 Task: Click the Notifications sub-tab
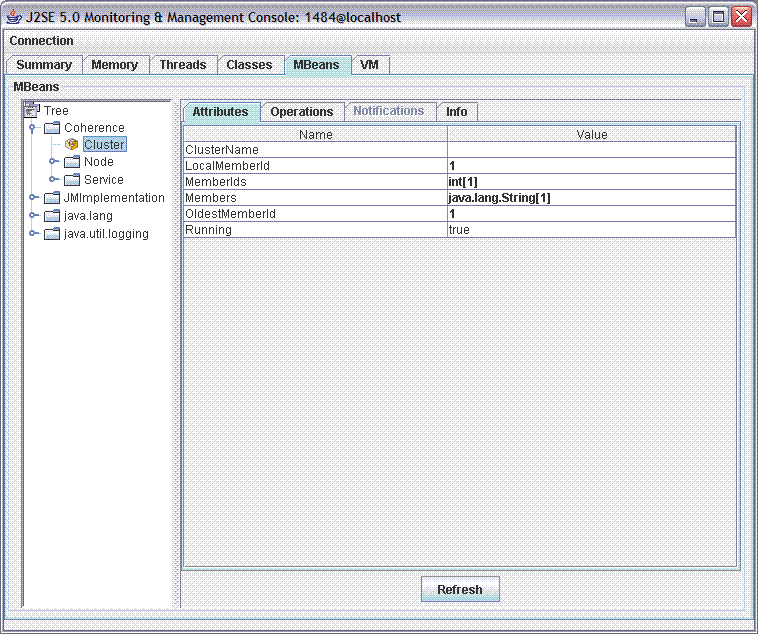(389, 111)
